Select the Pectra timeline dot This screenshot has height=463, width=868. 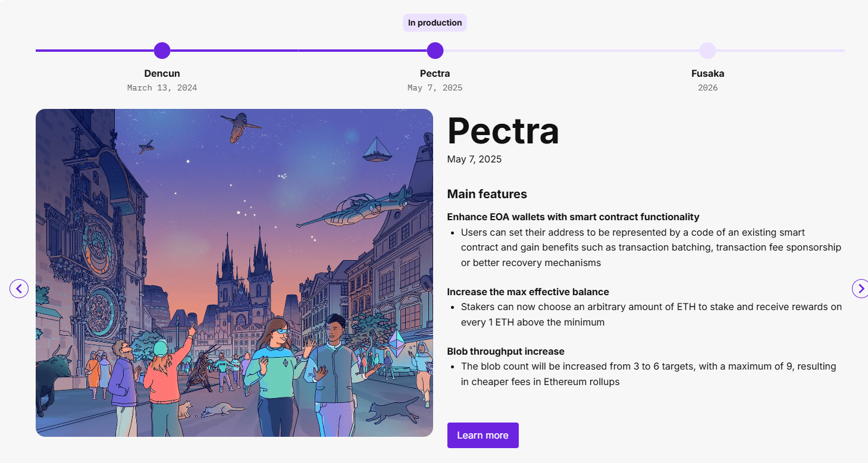pos(435,51)
